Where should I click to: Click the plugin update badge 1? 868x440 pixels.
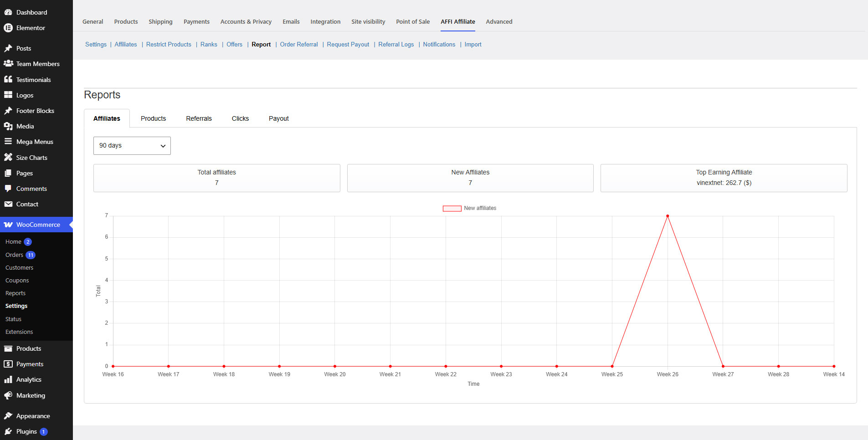pos(43,432)
